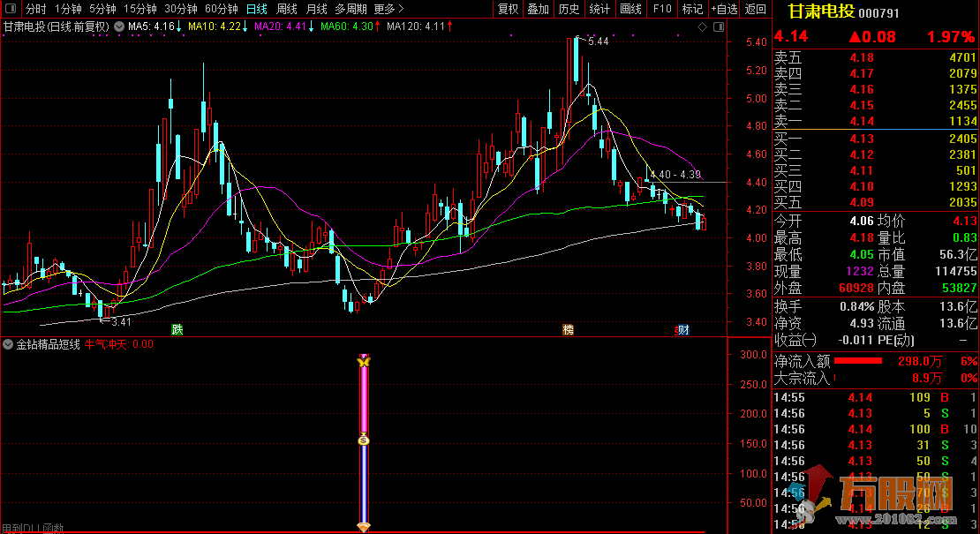This screenshot has height=534, width=980.
Task: Click the diamond icon above the chart
Action: [x=703, y=26]
